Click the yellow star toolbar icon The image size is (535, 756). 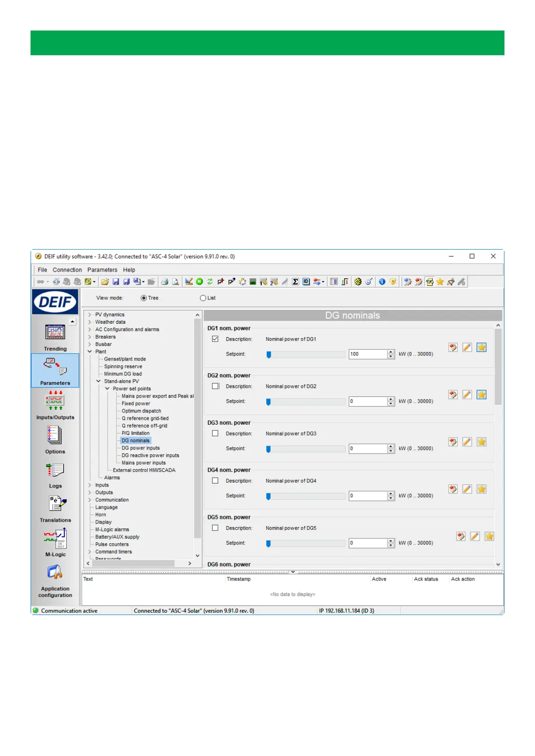(x=440, y=281)
